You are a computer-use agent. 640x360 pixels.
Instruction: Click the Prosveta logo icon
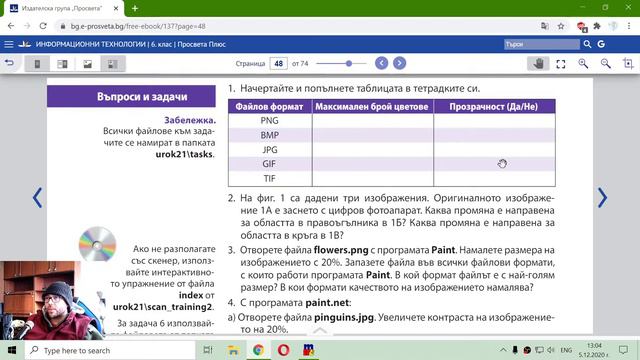[24, 44]
